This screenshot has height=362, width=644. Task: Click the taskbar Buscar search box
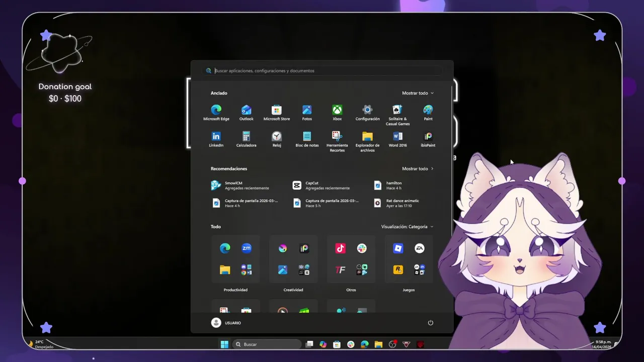tap(268, 344)
